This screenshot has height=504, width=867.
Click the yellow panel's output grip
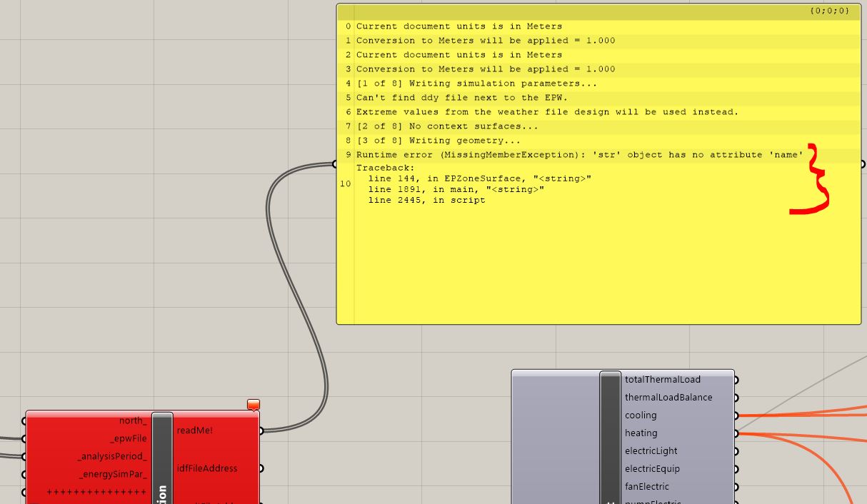pyautogui.click(x=863, y=163)
